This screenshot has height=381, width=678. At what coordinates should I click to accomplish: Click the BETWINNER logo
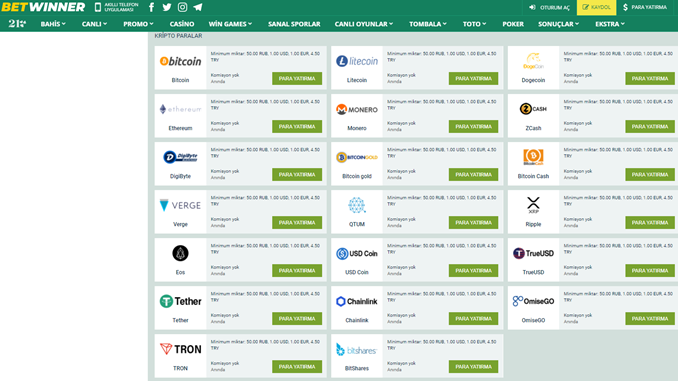pyautogui.click(x=43, y=7)
